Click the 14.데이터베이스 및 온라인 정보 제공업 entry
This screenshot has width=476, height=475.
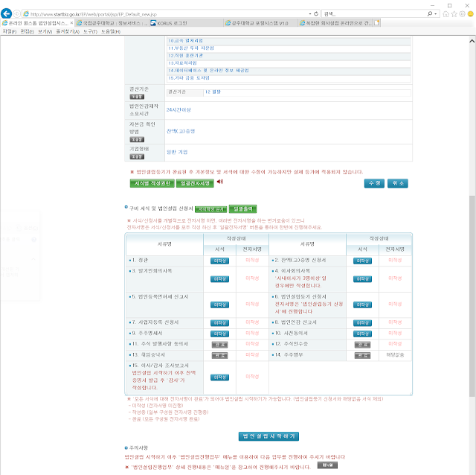tap(208, 71)
